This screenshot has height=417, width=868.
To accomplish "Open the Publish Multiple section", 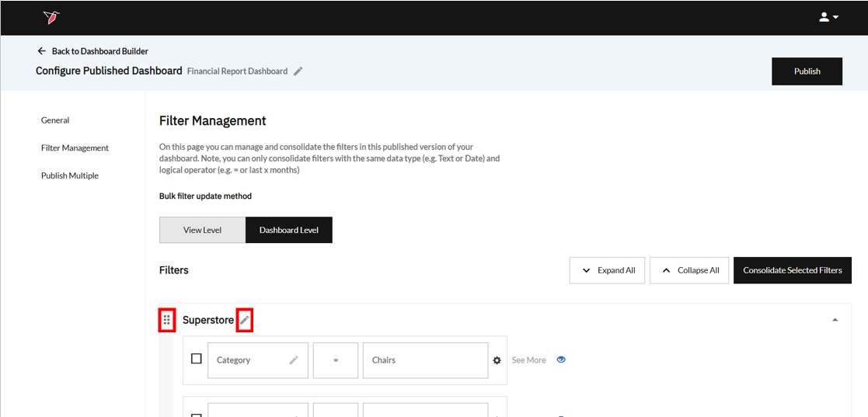I will tap(70, 175).
